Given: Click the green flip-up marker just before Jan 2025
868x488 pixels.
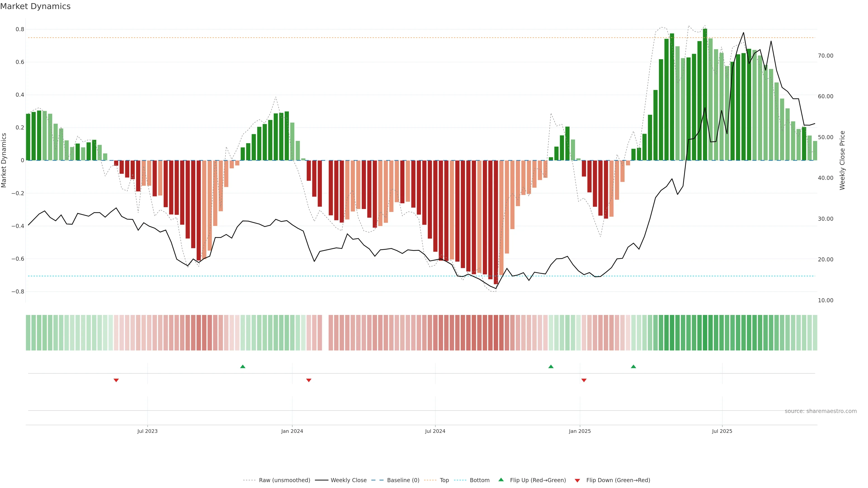Looking at the screenshot, I should click(551, 366).
